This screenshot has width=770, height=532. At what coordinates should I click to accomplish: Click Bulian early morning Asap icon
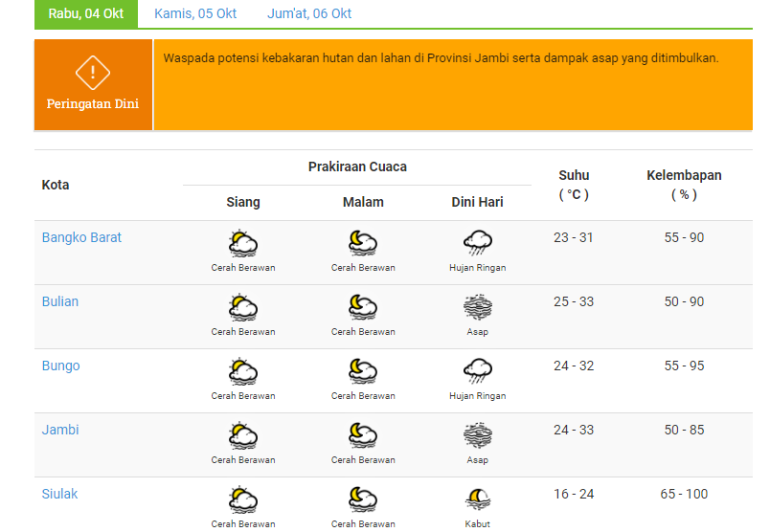[477, 307]
